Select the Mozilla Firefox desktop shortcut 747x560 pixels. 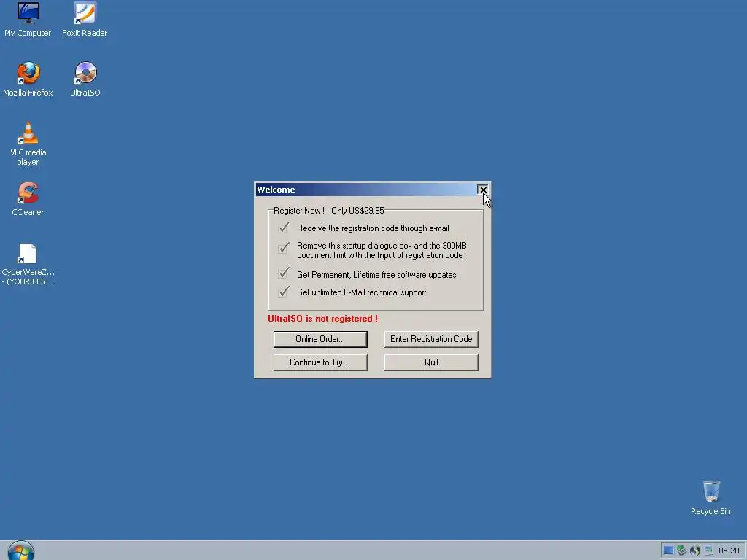tap(28, 79)
